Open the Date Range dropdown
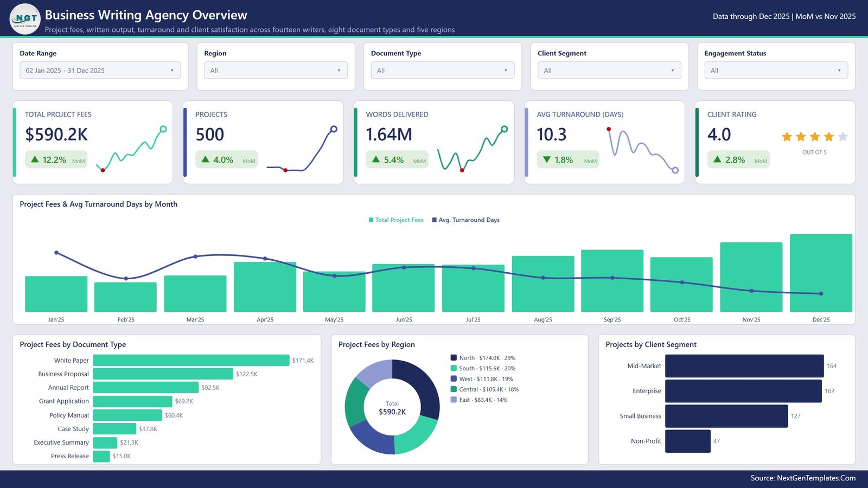This screenshot has height=488, width=868. pyautogui.click(x=100, y=70)
